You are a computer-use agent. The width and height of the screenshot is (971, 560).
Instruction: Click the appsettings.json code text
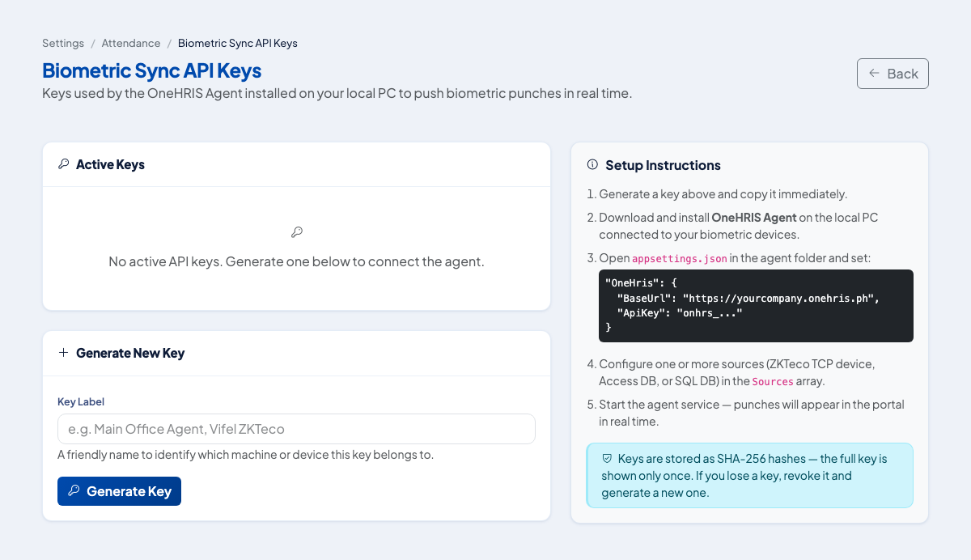tap(680, 259)
